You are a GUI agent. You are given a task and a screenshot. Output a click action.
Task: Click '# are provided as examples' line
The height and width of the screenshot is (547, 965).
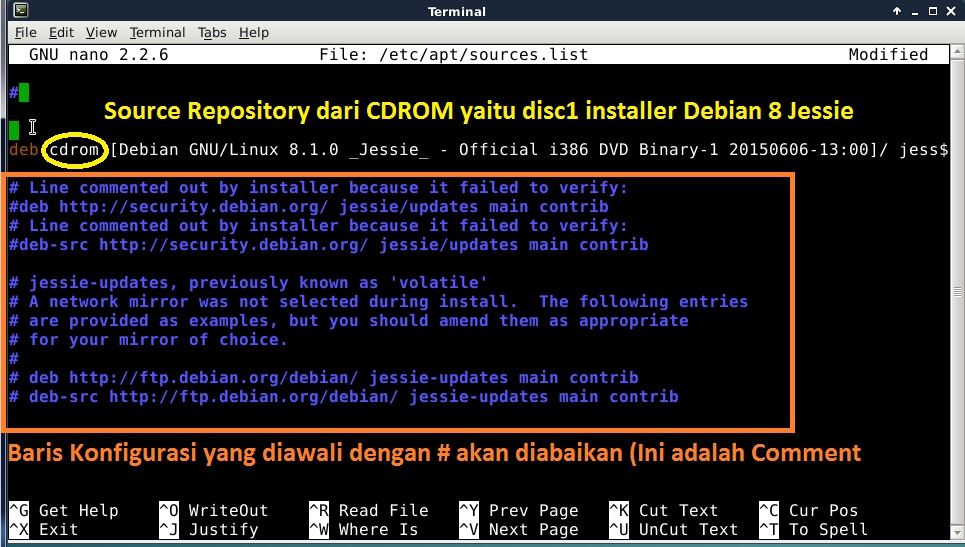[349, 321]
